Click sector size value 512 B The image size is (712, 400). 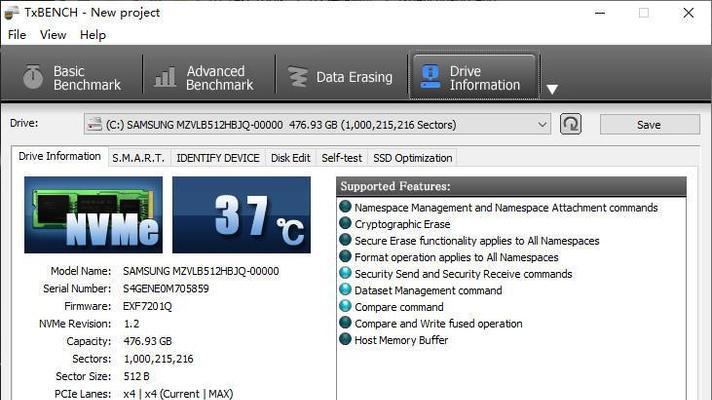pyautogui.click(x=136, y=376)
